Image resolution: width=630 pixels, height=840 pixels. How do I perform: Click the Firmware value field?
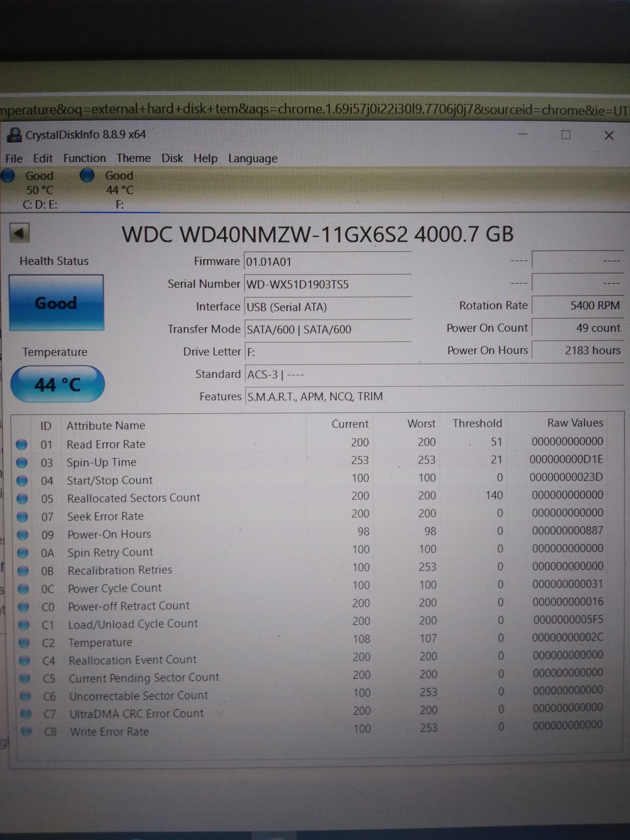[x=327, y=261]
